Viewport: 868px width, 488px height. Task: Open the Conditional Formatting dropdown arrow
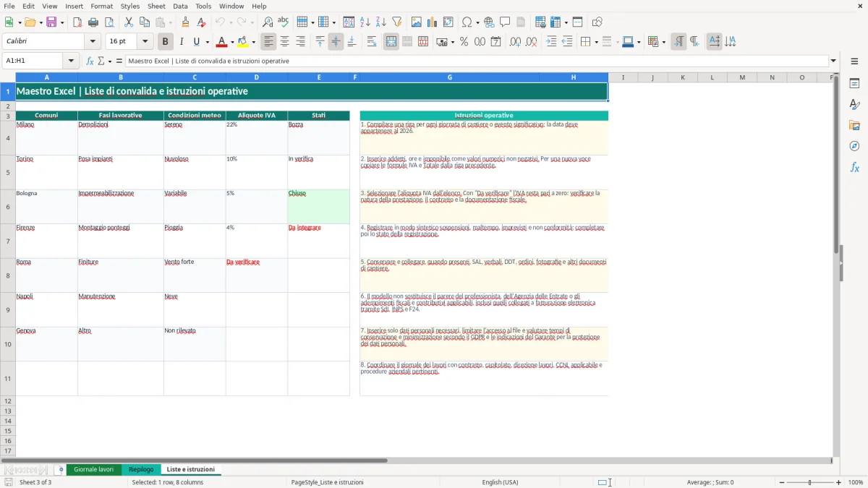663,42
